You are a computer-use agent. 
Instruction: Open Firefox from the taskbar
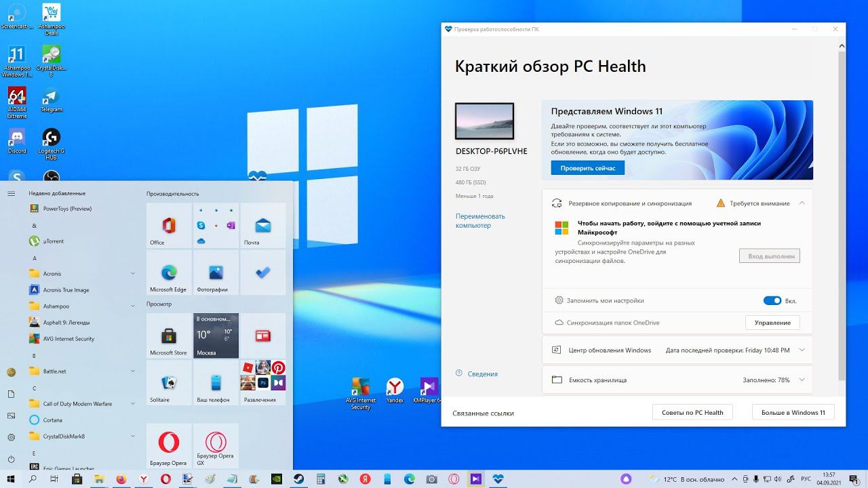click(121, 479)
